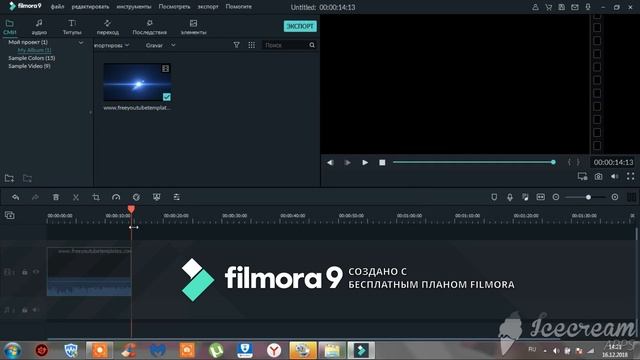The image size is (640, 360).
Task: Mute the audio track speaker
Action: [36, 310]
